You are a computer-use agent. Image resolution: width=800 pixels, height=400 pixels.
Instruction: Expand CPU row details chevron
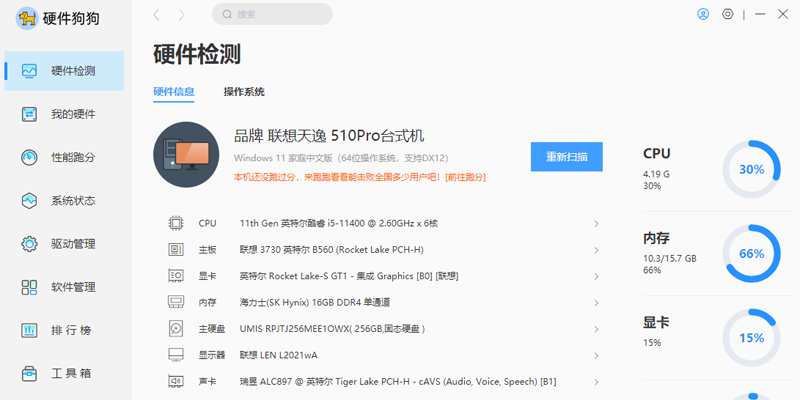(x=596, y=224)
